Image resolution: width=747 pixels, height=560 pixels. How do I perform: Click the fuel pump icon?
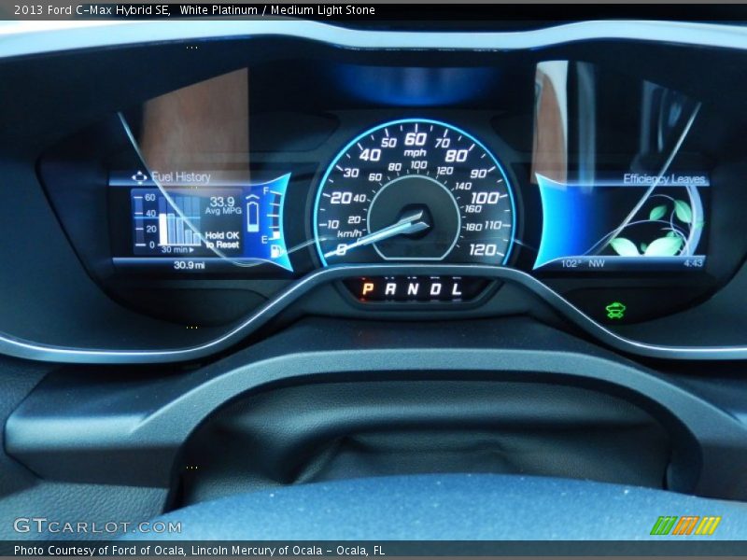tap(275, 250)
